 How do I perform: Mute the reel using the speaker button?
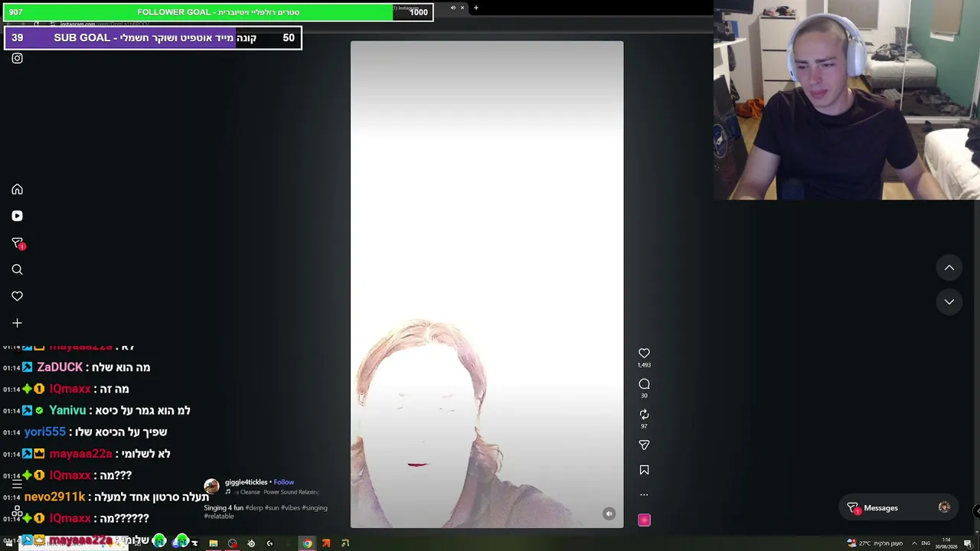coord(609,514)
